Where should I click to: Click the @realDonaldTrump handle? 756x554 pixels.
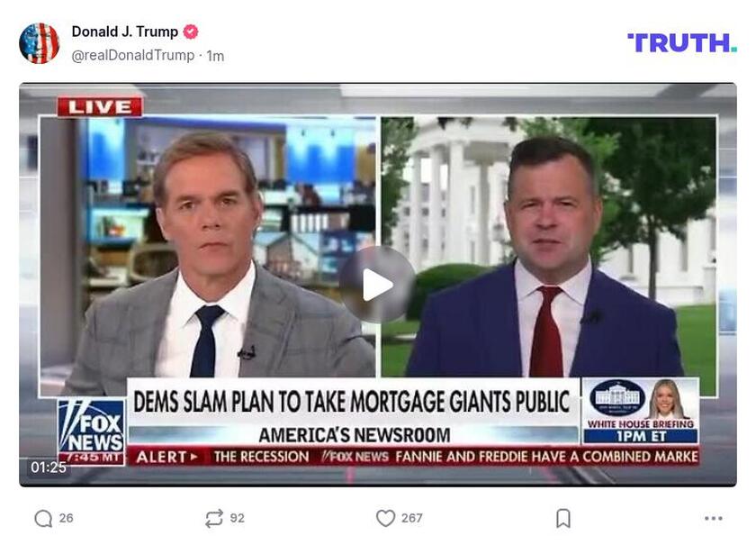click(132, 56)
